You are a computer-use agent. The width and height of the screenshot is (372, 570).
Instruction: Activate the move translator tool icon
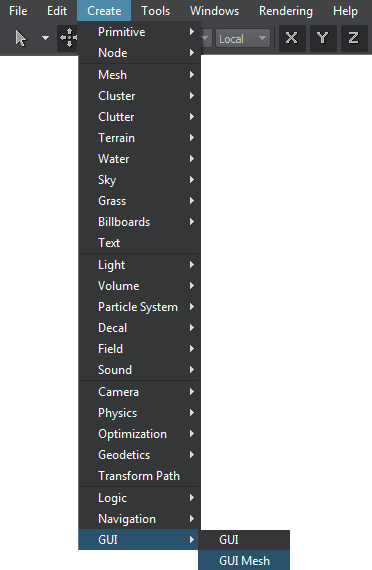coord(68,38)
